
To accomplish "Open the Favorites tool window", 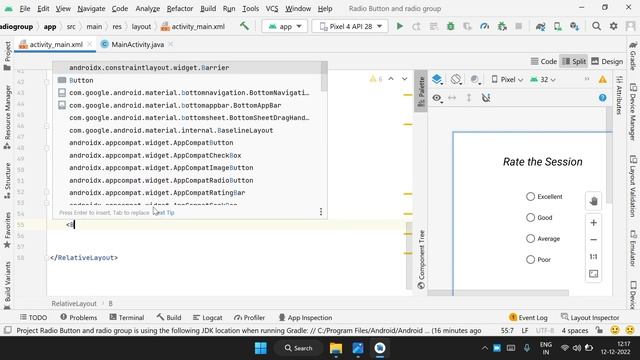I will [7, 230].
